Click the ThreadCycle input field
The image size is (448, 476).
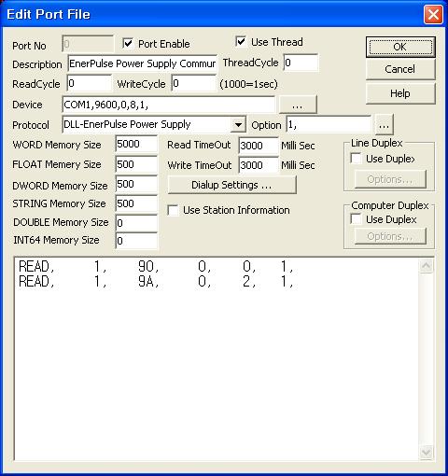[301, 63]
